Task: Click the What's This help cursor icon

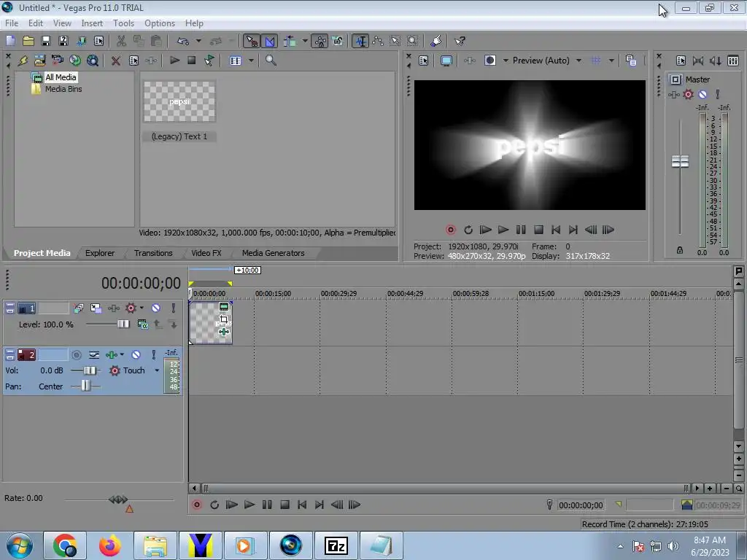Action: point(460,41)
